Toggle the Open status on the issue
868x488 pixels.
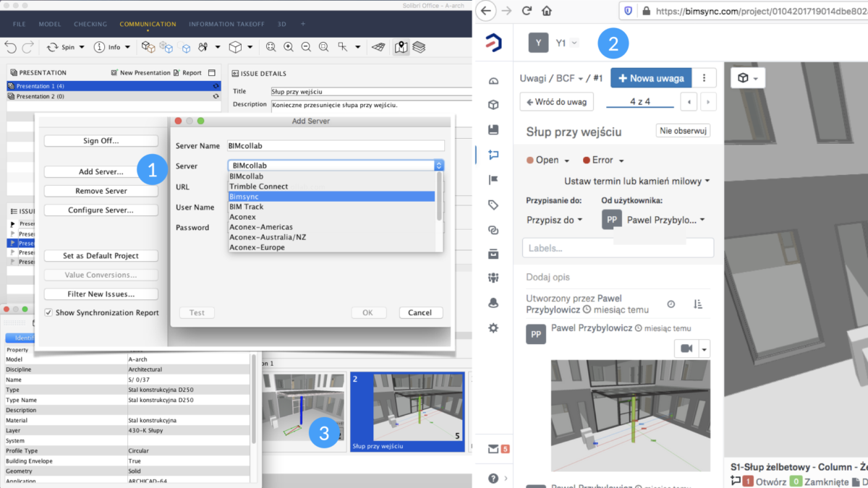[x=545, y=160]
